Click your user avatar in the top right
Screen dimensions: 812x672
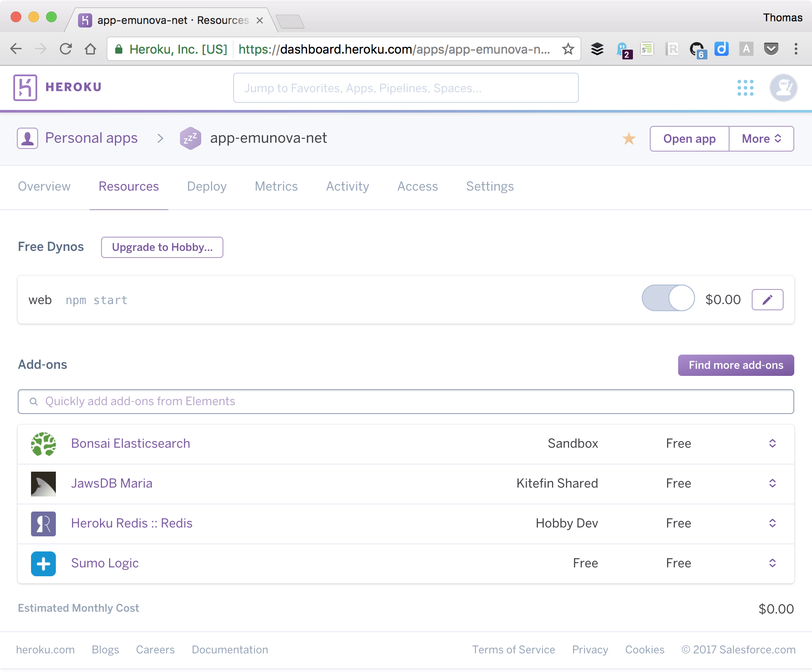tap(783, 88)
